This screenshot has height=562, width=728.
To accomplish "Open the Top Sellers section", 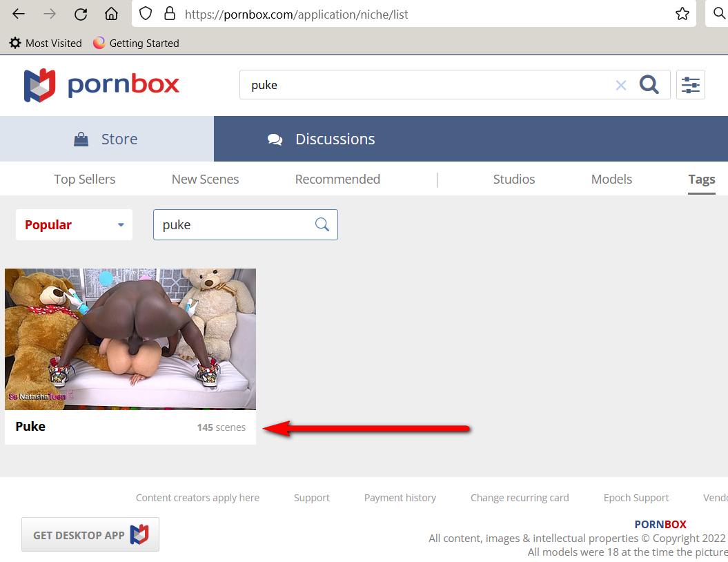I will tap(85, 179).
